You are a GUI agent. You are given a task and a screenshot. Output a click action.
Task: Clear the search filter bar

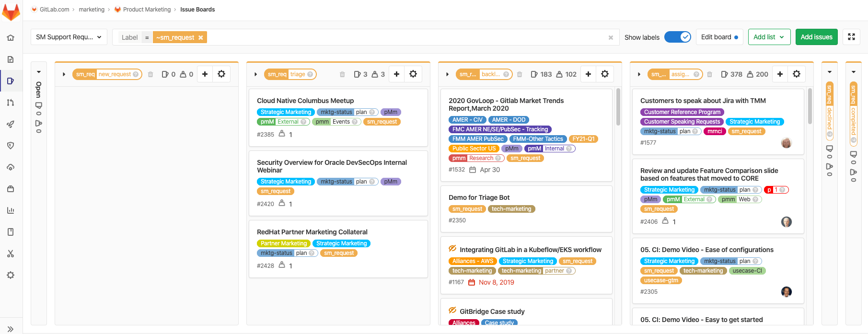tap(611, 37)
